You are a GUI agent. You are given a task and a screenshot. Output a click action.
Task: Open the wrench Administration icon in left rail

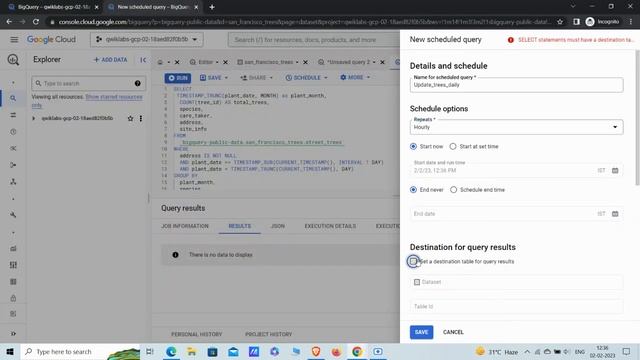13,215
